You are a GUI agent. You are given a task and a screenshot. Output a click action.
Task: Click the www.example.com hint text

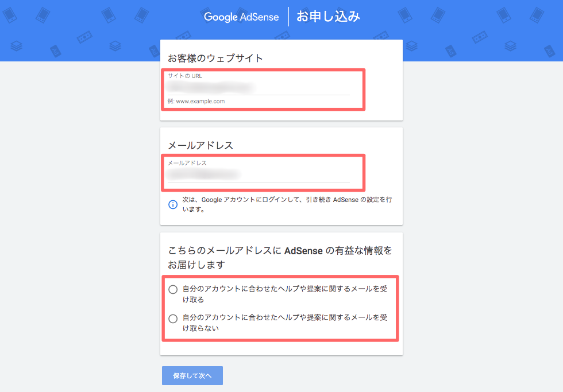coord(196,102)
